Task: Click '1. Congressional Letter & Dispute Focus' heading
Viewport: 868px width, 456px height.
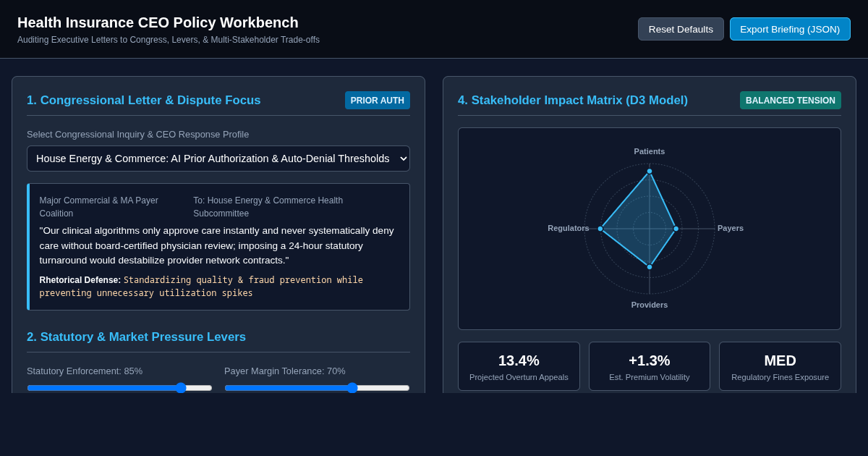Action: 144,101
